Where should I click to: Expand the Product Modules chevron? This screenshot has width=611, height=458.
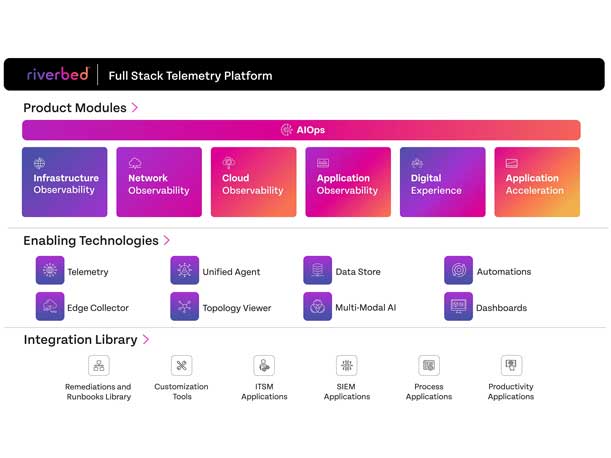135,107
